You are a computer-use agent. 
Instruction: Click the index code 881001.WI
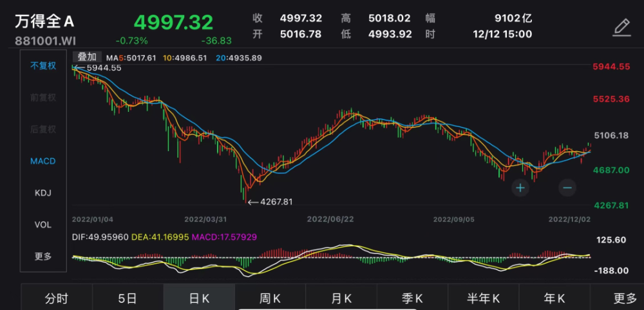tap(46, 41)
